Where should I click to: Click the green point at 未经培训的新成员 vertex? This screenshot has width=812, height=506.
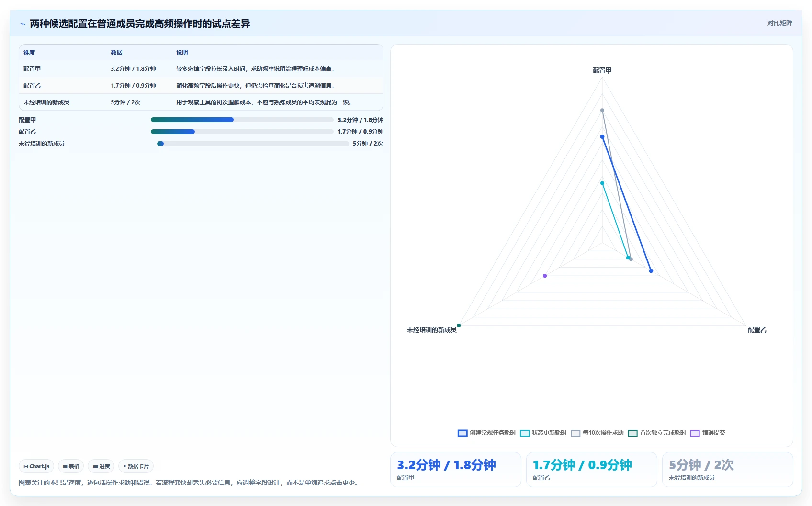click(459, 326)
